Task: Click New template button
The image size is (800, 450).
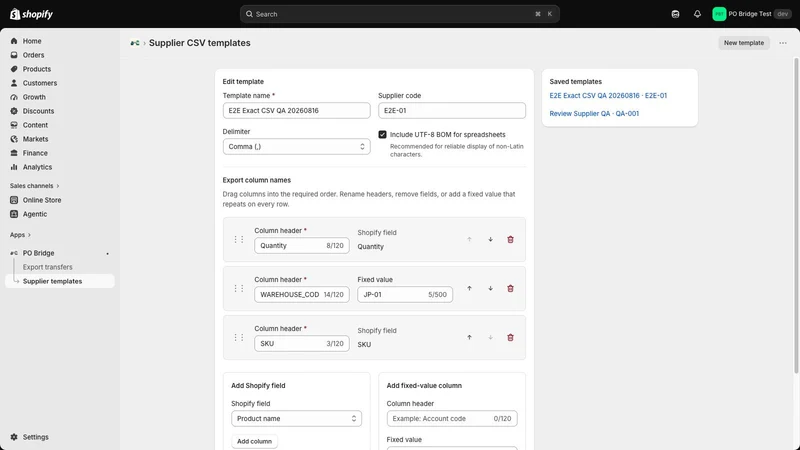Action: (x=743, y=43)
